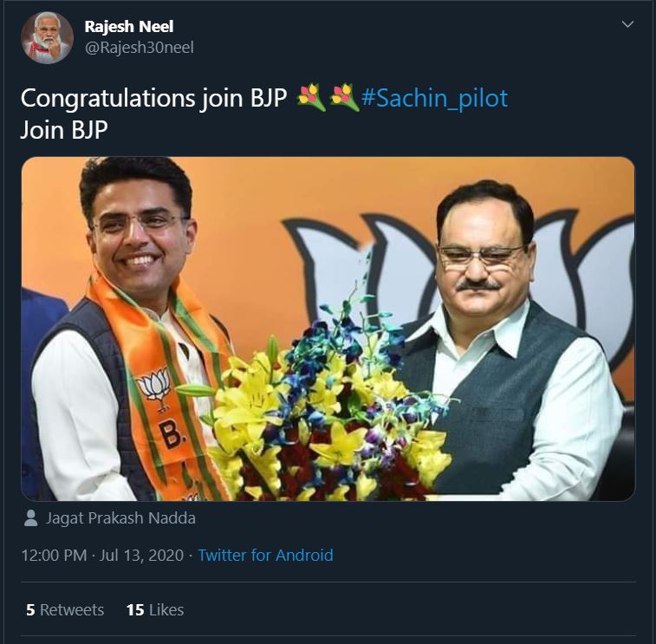Open the Twitter for Android source link

tap(265, 555)
